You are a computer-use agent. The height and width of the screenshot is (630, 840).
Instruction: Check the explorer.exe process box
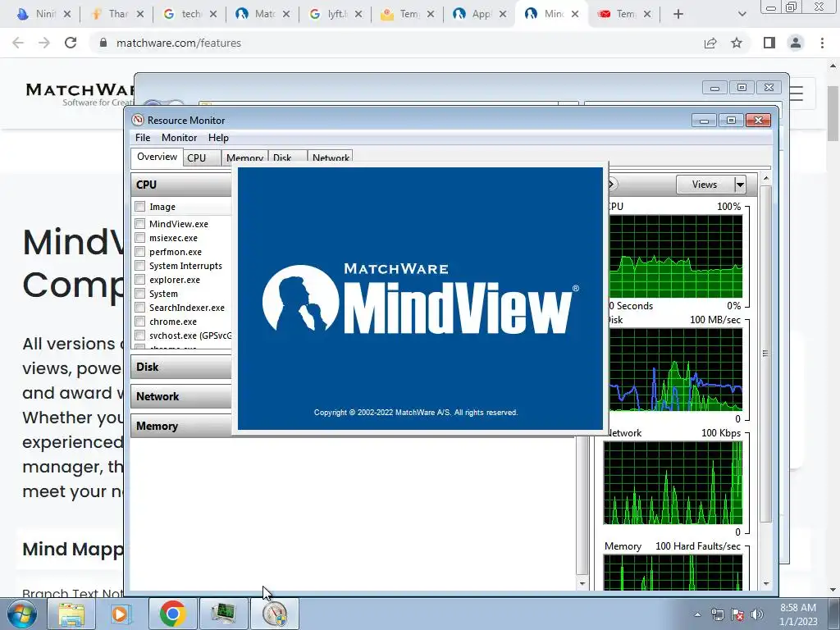point(139,279)
